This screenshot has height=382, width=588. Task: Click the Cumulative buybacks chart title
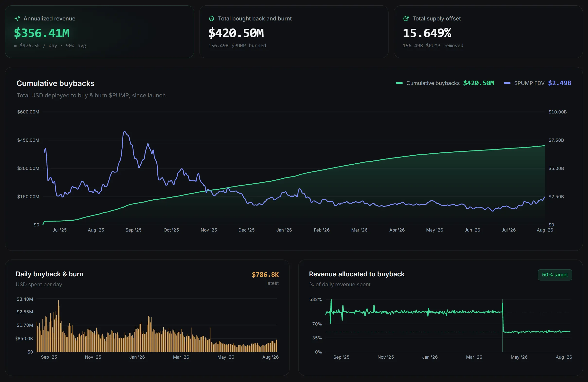(55, 83)
